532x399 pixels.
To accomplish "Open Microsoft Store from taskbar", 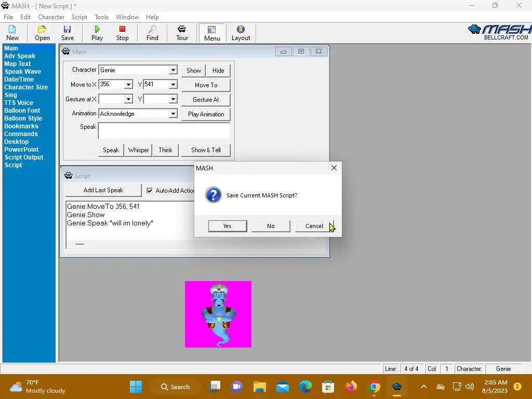I will 328,387.
